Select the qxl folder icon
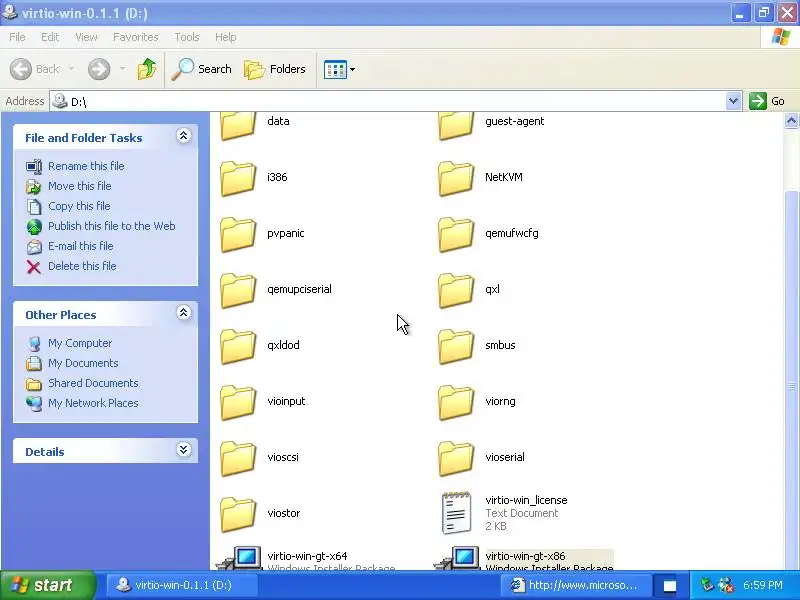The height and width of the screenshot is (600, 800). (x=456, y=290)
